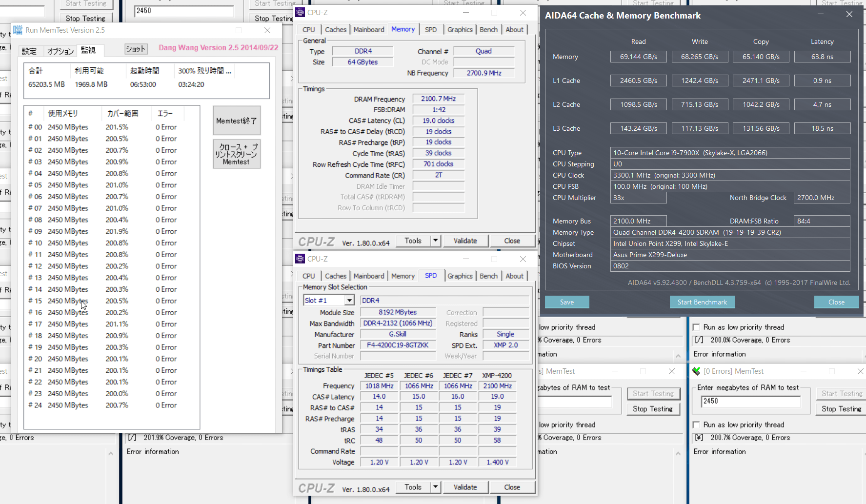Click the Memtest終了 button
The height and width of the screenshot is (504, 866).
tap(237, 121)
